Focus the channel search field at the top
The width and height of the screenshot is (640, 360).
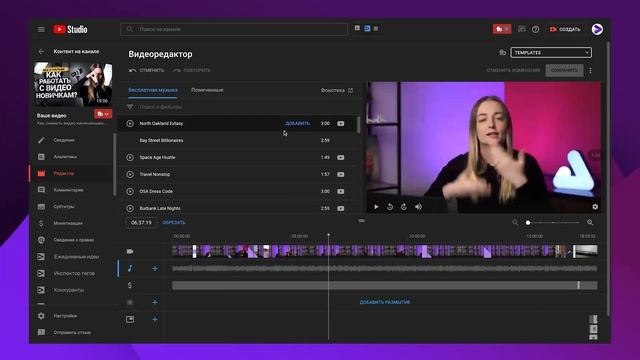tap(234, 29)
